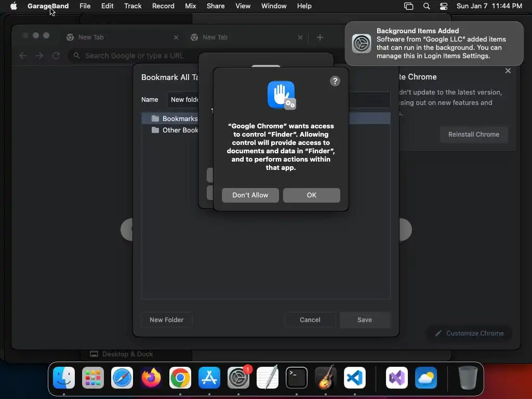Open the View menu
Image resolution: width=532 pixels, height=399 pixels.
coord(243,6)
